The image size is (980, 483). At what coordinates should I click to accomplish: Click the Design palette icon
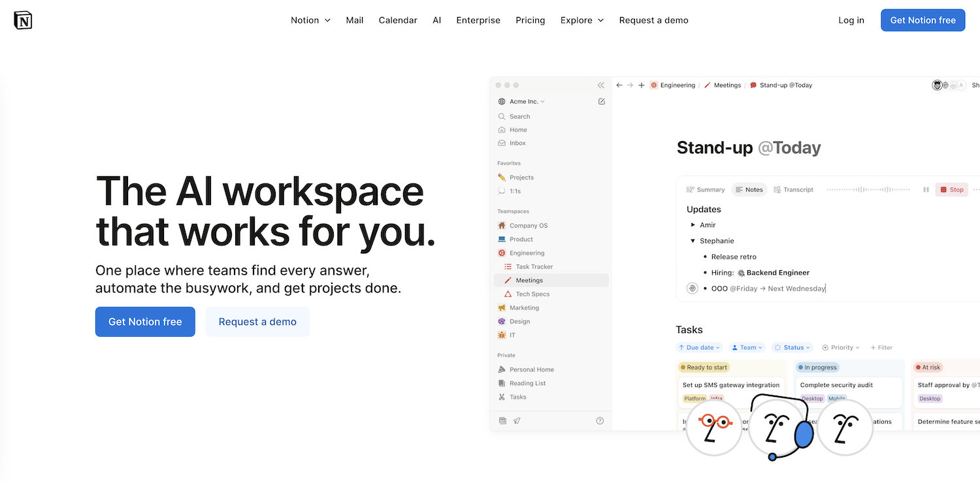click(x=502, y=322)
